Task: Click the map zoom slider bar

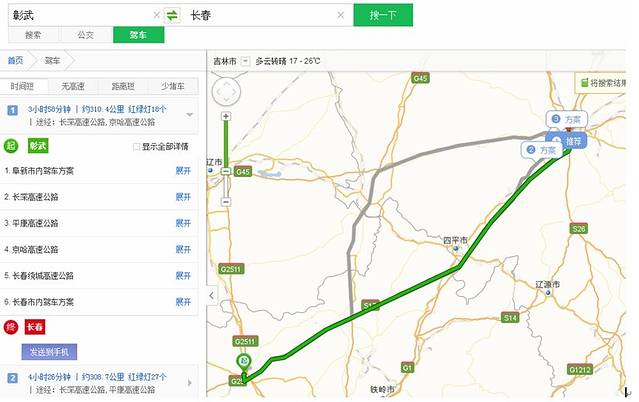Action: coord(226,159)
